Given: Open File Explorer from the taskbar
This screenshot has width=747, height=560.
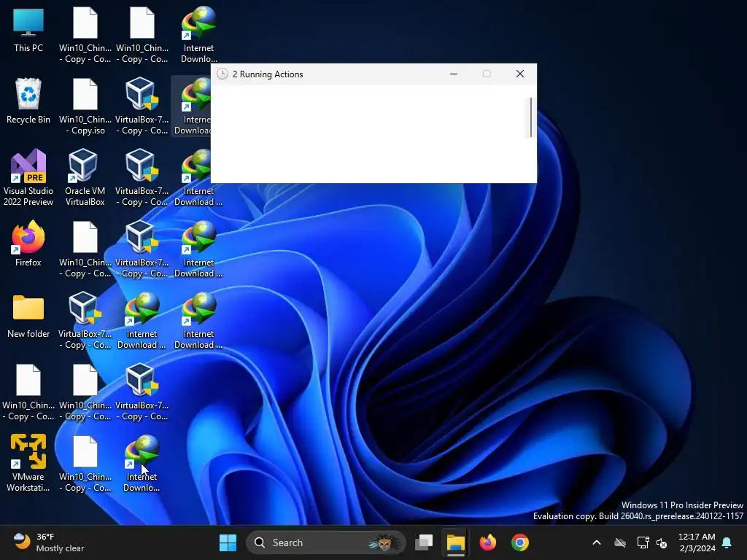Looking at the screenshot, I should click(455, 542).
